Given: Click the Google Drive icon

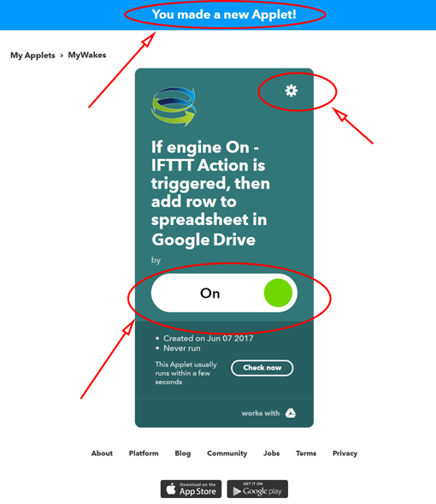Looking at the screenshot, I should coord(291,413).
